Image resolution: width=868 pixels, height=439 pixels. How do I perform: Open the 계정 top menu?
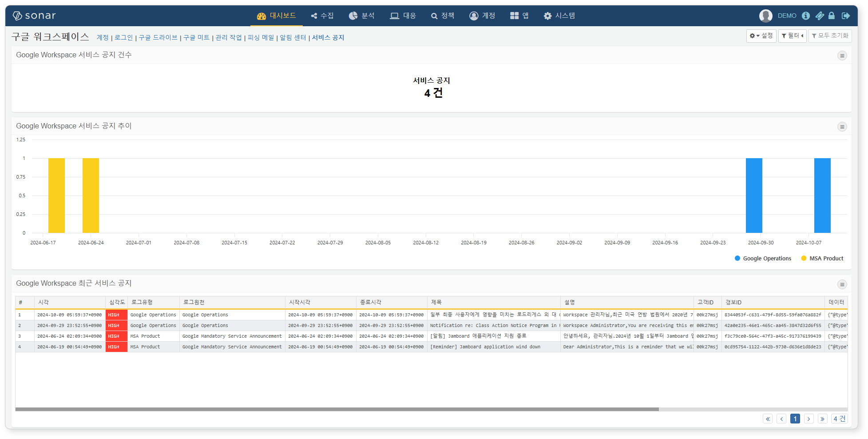482,16
